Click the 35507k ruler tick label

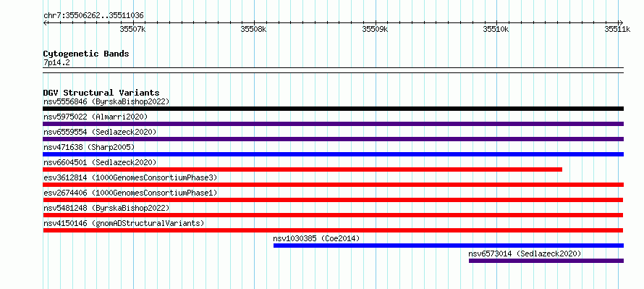pyautogui.click(x=132, y=29)
